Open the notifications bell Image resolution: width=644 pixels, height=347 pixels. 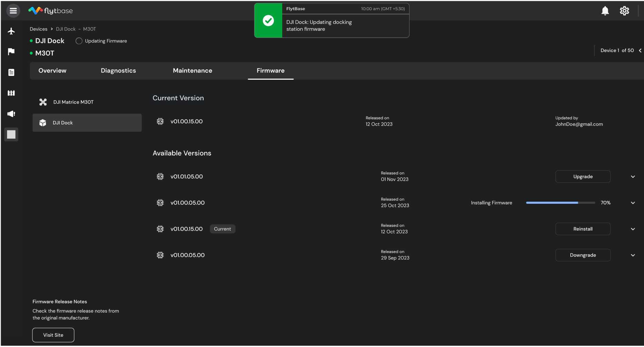pyautogui.click(x=605, y=11)
